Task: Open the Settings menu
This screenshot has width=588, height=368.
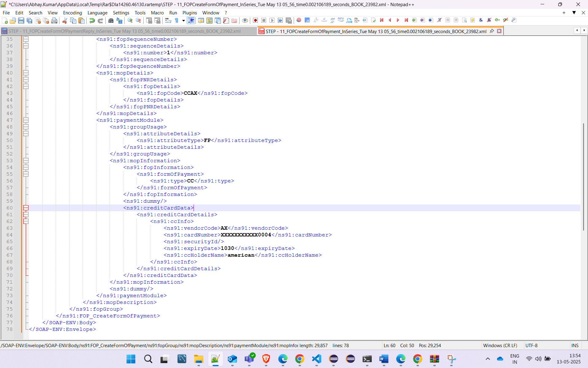Action: 121,13
